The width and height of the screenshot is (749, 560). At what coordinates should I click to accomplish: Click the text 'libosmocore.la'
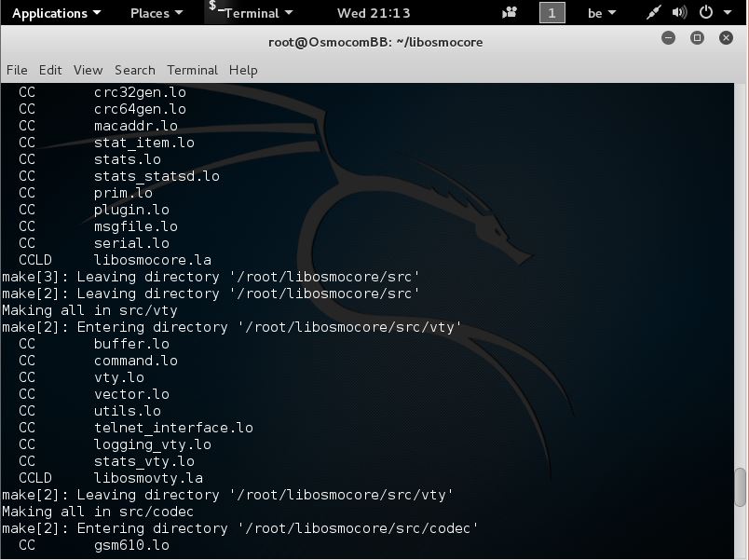click(x=153, y=260)
